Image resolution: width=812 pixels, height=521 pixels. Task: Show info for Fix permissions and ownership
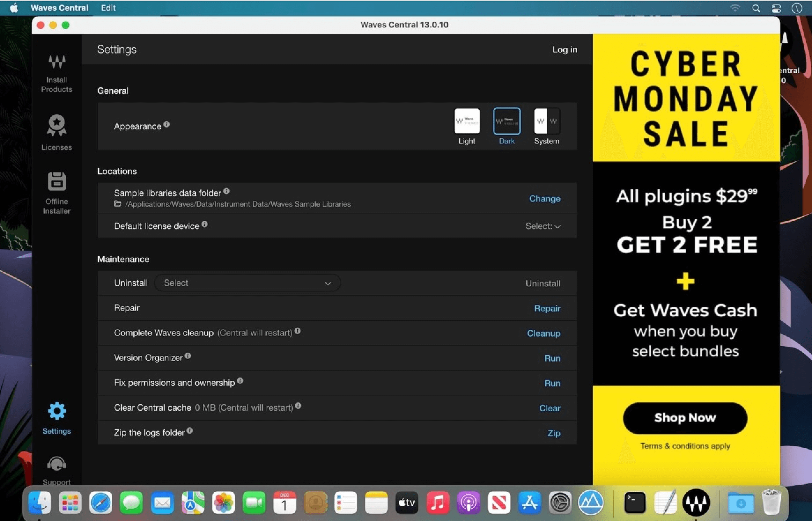(x=240, y=381)
